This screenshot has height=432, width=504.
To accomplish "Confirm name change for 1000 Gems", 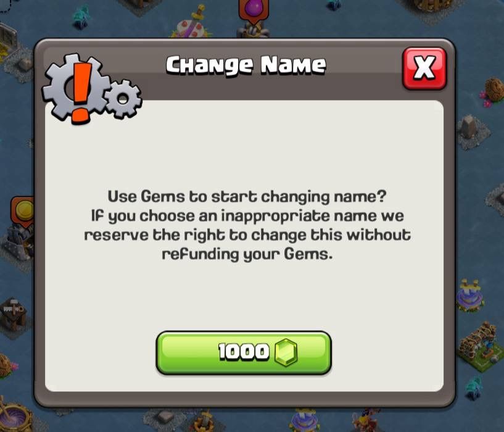I will point(244,352).
